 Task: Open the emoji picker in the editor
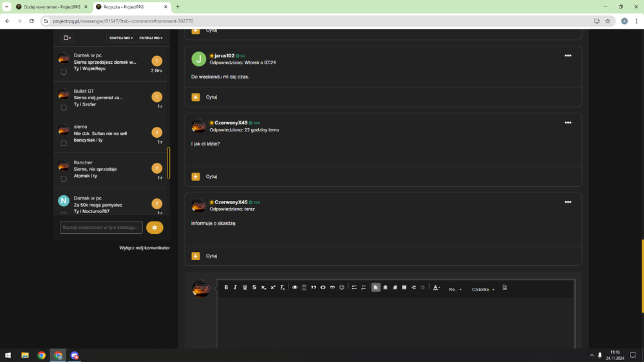coord(342,288)
